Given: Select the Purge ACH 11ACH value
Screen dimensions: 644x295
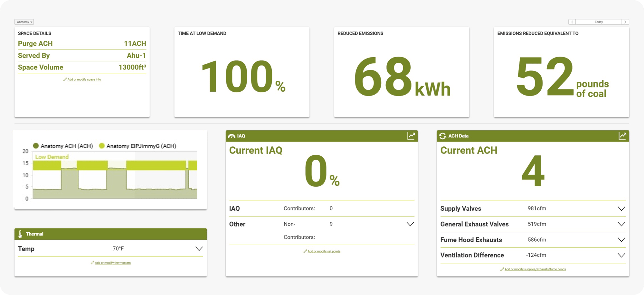Looking at the screenshot, I should tap(135, 43).
